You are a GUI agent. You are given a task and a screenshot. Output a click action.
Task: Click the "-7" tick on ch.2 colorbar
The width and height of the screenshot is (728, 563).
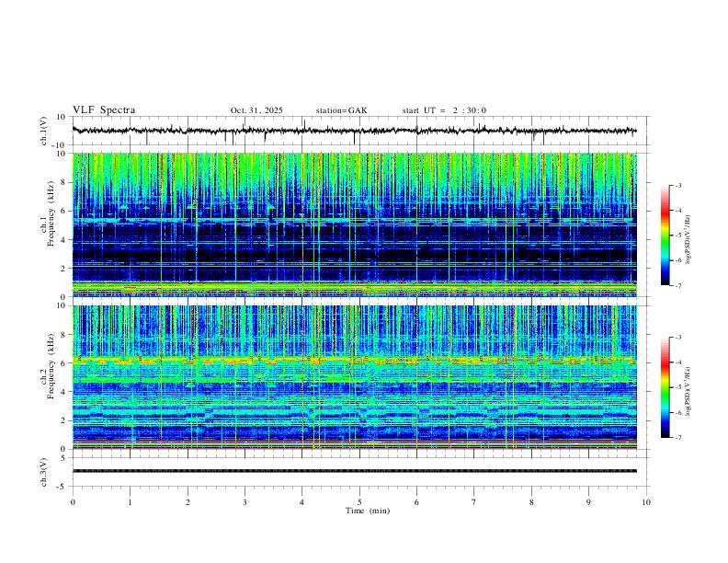(x=677, y=437)
